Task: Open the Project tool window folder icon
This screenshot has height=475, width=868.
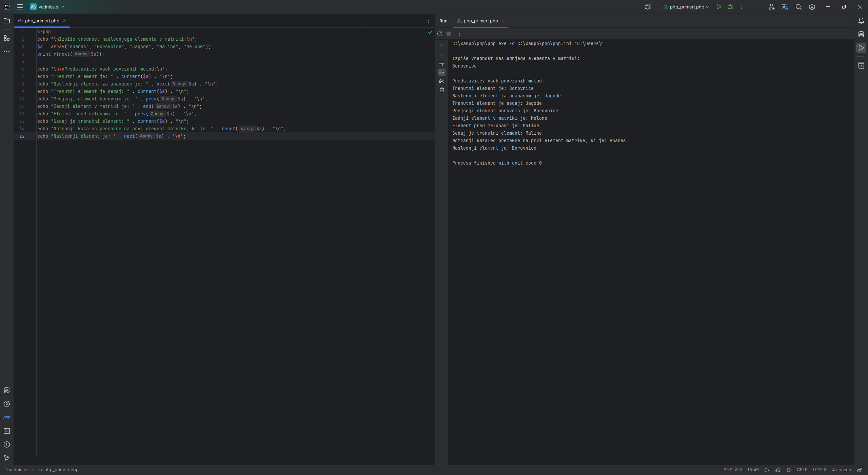Action: (x=6, y=21)
